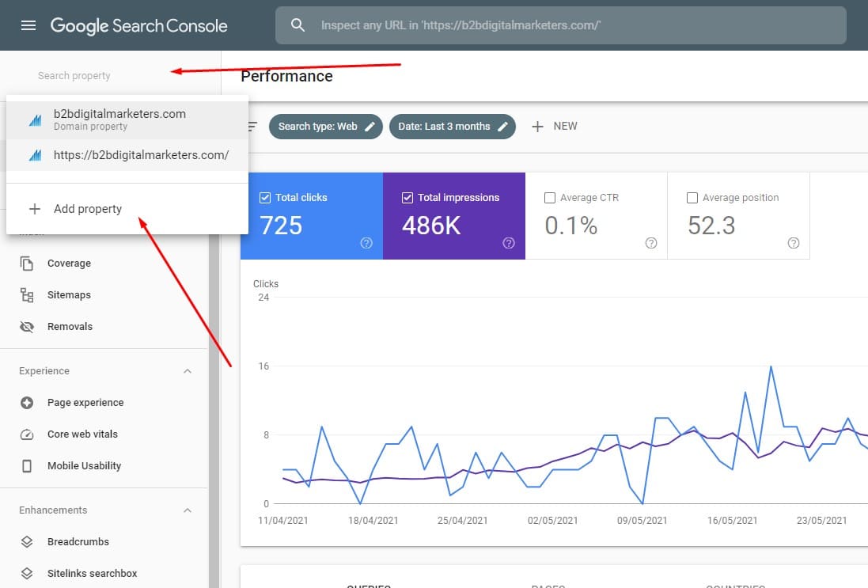Open Breadcrumbs enhancement report
Screen dimensions: 868x588
click(78, 541)
